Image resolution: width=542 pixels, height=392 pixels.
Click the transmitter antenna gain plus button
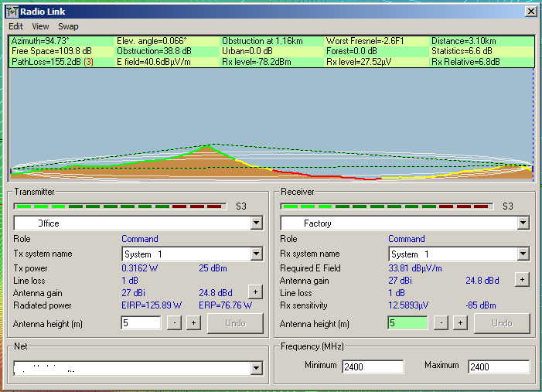pos(254,291)
